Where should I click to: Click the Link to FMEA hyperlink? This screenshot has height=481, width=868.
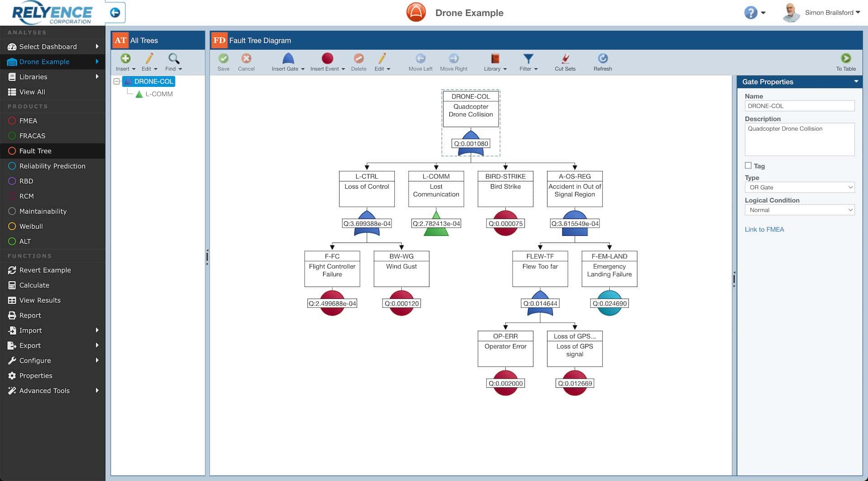point(764,229)
